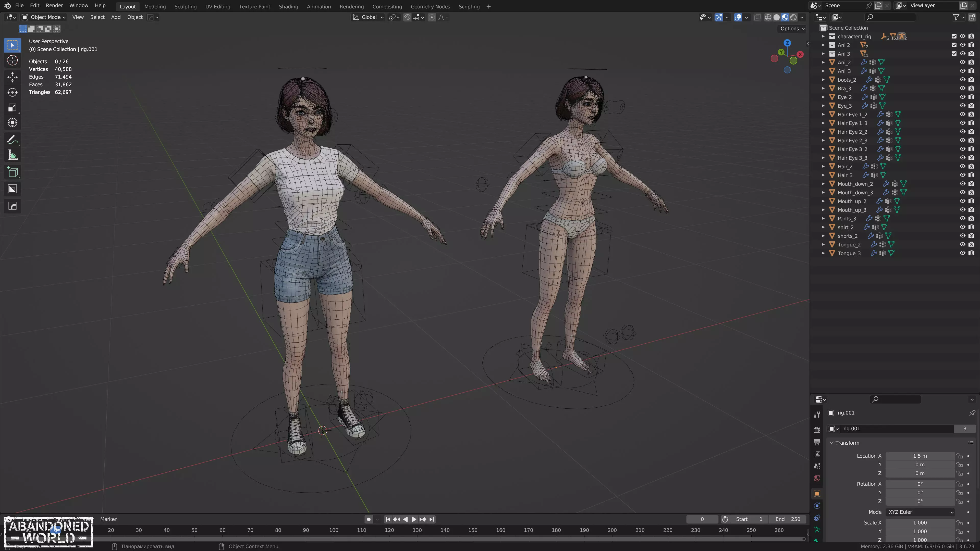Expand the Pants_3 tree item
980x551 pixels.
(823, 219)
